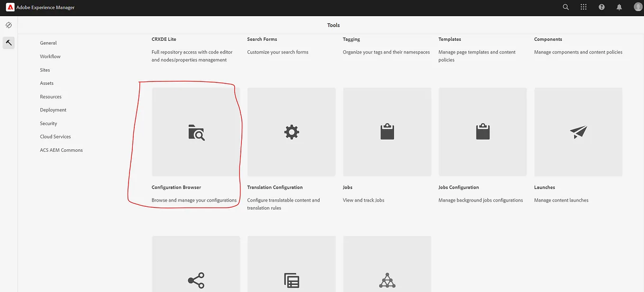Select Cloud Services in the sidebar
The image size is (644, 292).
click(x=55, y=137)
